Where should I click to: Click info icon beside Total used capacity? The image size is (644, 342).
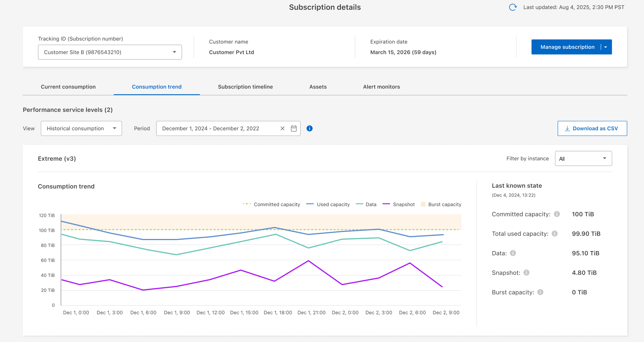[x=555, y=234]
